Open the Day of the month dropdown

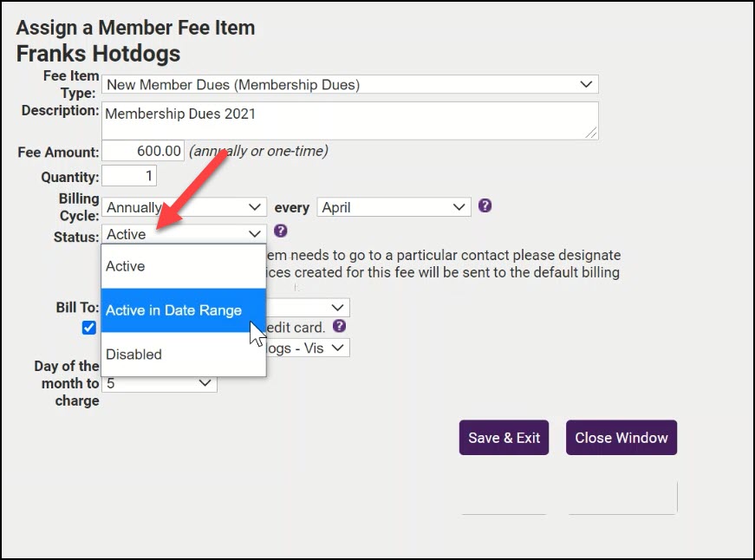159,383
